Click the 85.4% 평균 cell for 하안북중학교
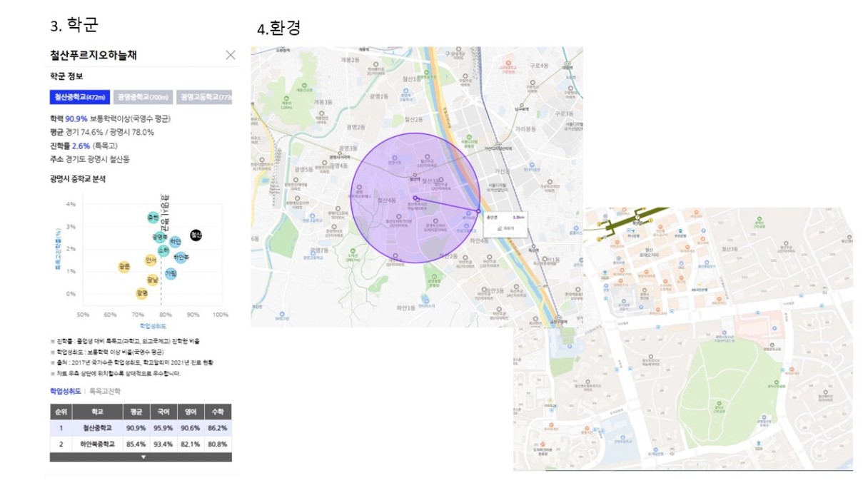The height and width of the screenshot is (488, 868). coord(136,444)
